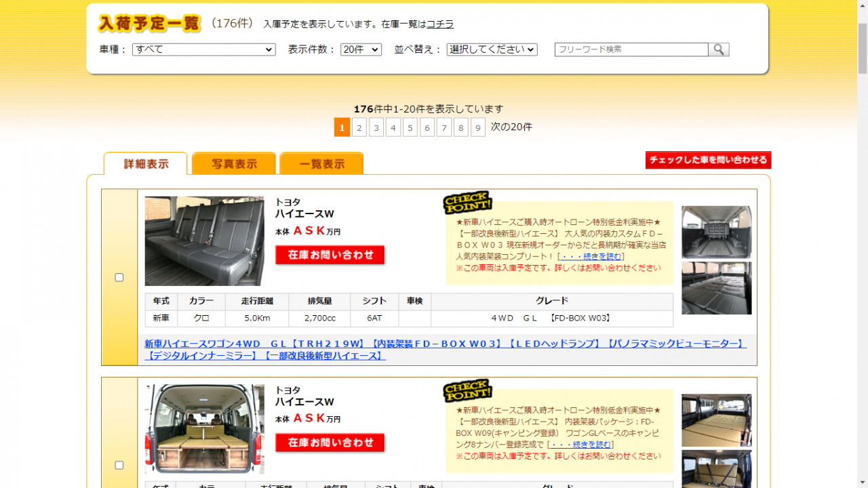The height and width of the screenshot is (488, 868).
Task: Click チェックした車を問い合わせる button
Action: [x=708, y=160]
